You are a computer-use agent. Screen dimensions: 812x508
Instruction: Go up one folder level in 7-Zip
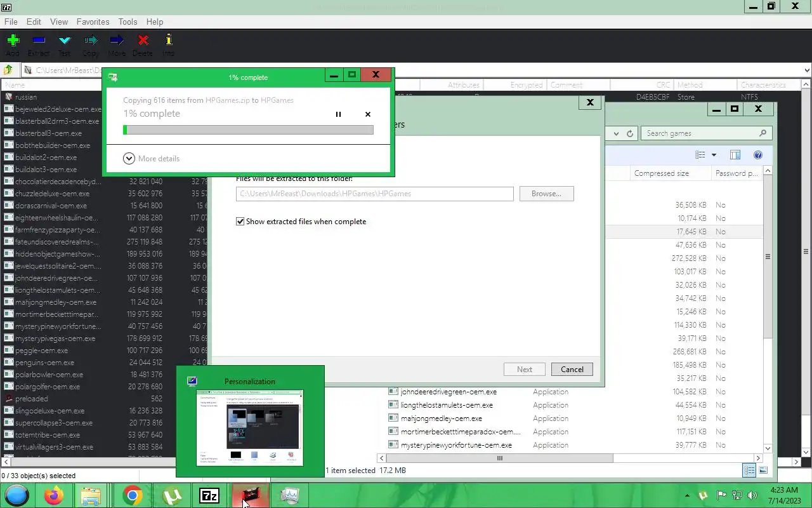[9, 70]
